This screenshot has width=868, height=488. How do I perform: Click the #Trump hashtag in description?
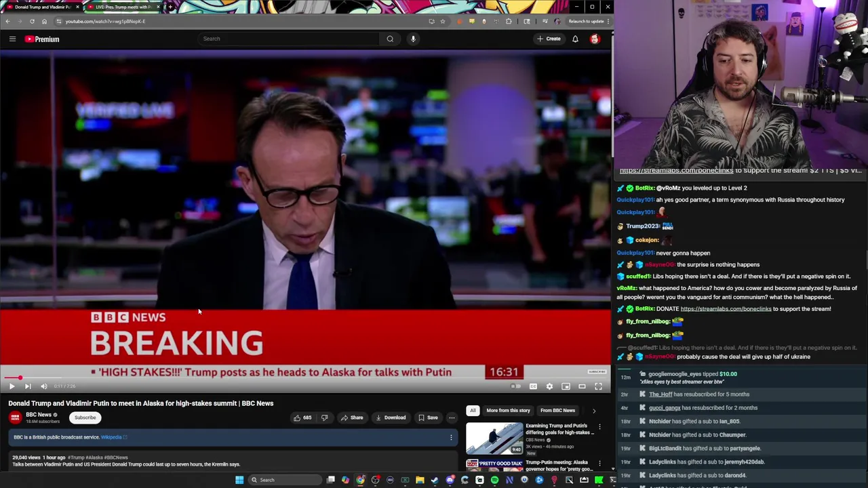[75, 457]
